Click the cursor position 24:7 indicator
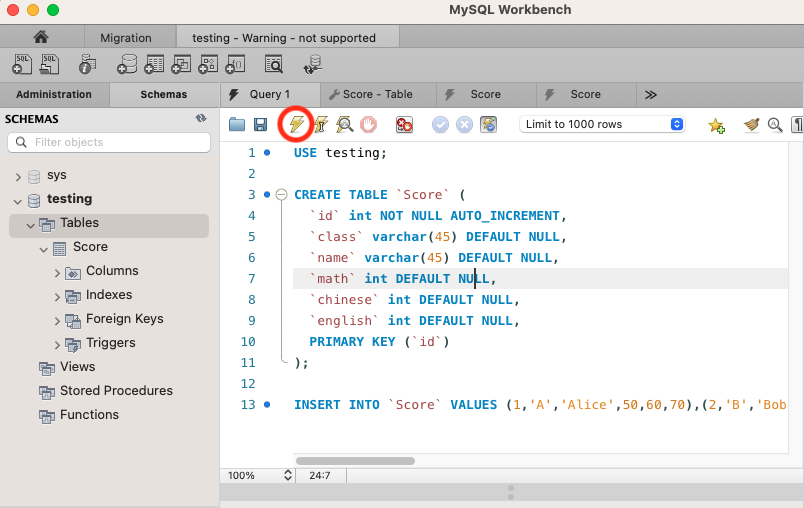Screen dimensions: 804x508 (320, 475)
